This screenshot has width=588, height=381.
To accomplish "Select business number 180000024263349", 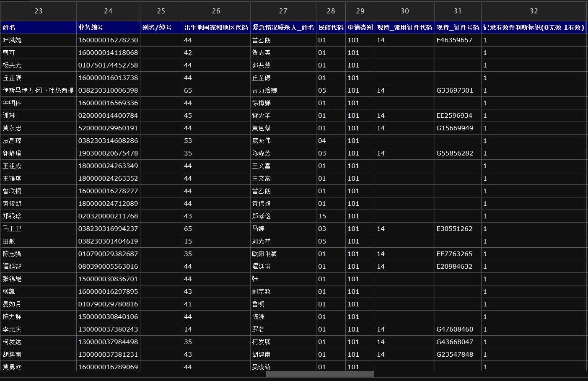I will tap(108, 166).
